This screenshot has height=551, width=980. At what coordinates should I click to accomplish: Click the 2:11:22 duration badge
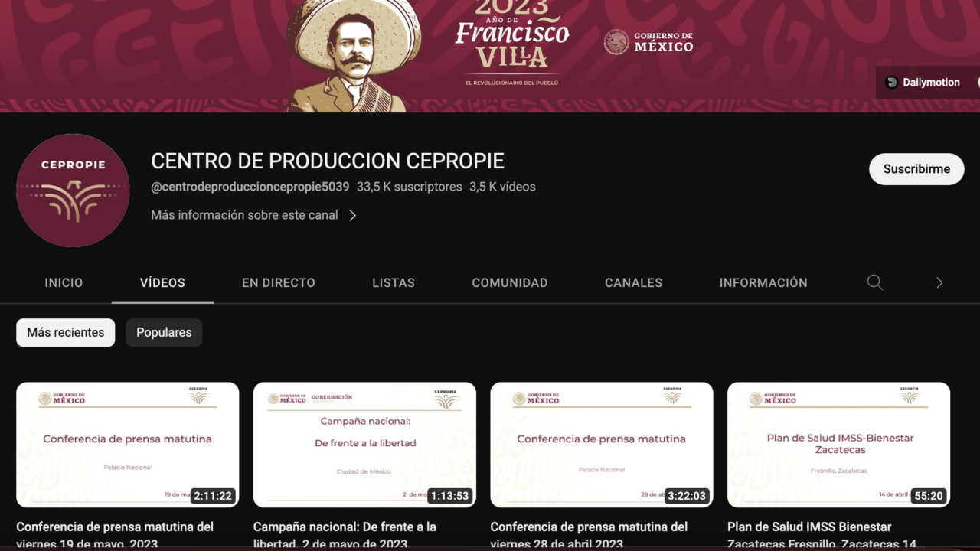(213, 496)
